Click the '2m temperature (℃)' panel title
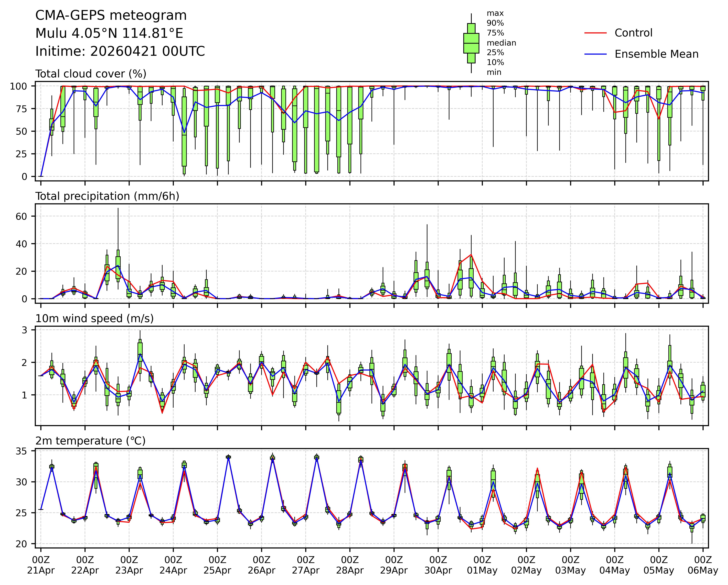The height and width of the screenshot is (585, 728). (x=91, y=441)
